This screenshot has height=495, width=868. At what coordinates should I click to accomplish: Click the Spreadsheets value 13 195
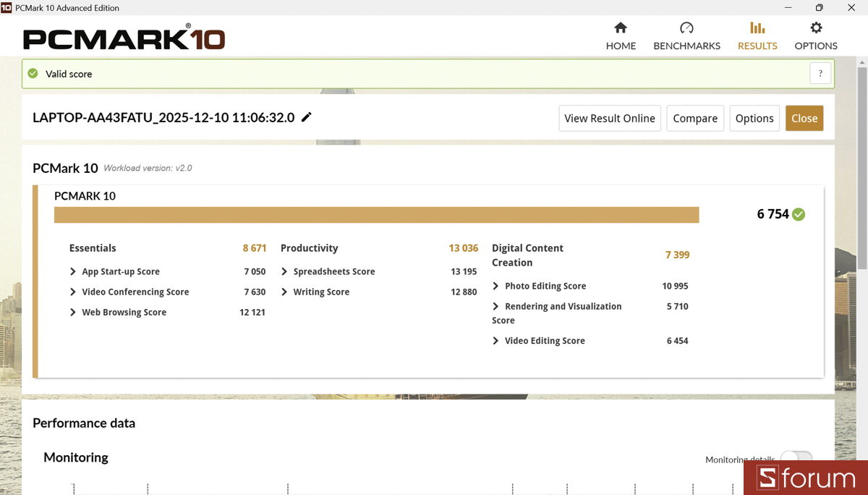click(464, 271)
